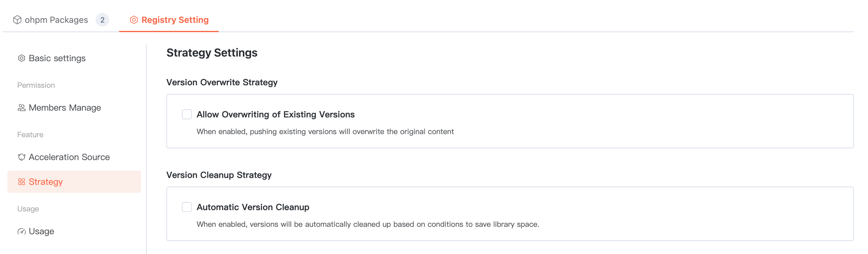Click the overwrite description text under the checkbox
The height and width of the screenshot is (254, 868).
click(x=325, y=132)
